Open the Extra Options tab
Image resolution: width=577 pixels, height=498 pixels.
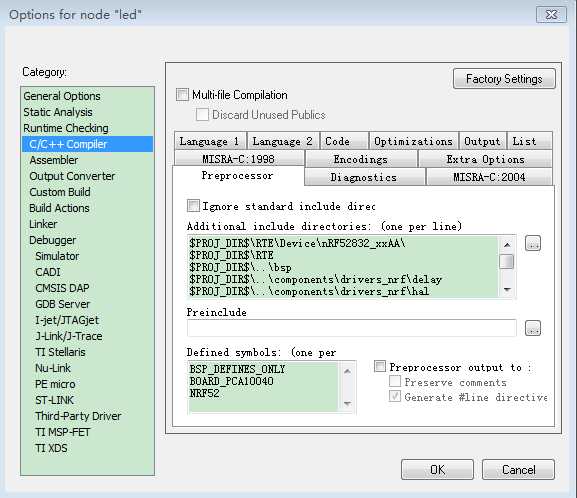point(485,159)
